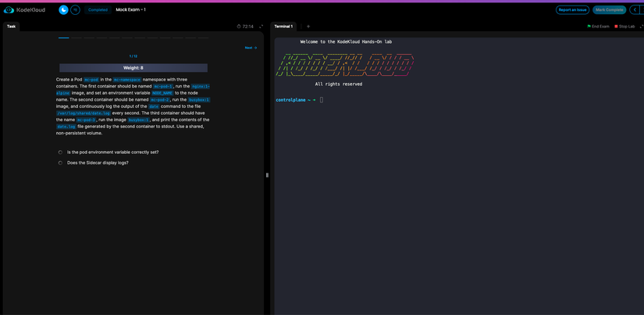The width and height of the screenshot is (644, 315).
Task: Click the Completed status badge
Action: pyautogui.click(x=98, y=9)
